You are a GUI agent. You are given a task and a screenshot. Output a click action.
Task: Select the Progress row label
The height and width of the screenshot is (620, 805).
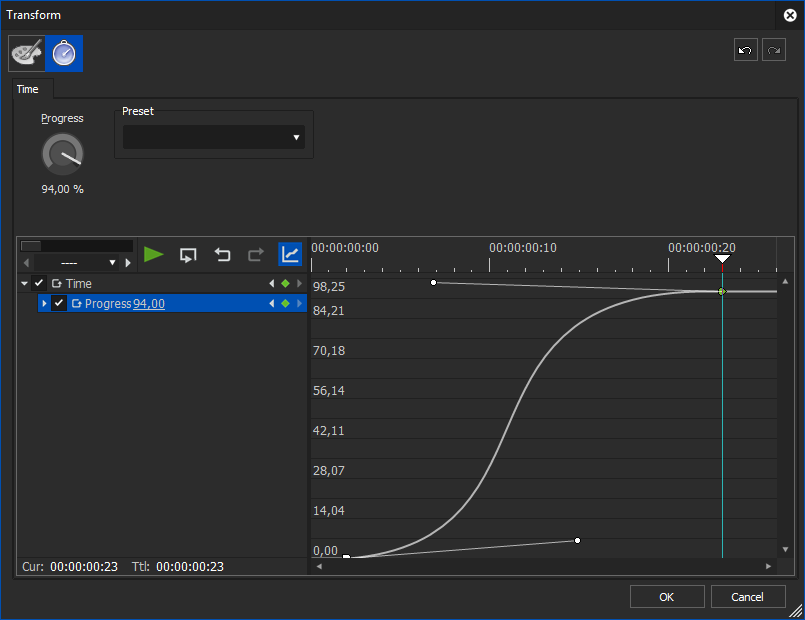[x=108, y=304]
